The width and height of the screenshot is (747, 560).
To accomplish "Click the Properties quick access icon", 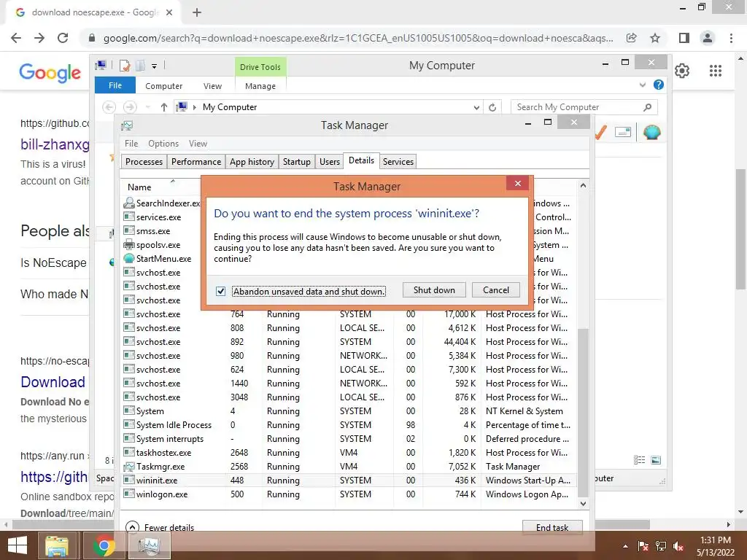I will tap(125, 66).
